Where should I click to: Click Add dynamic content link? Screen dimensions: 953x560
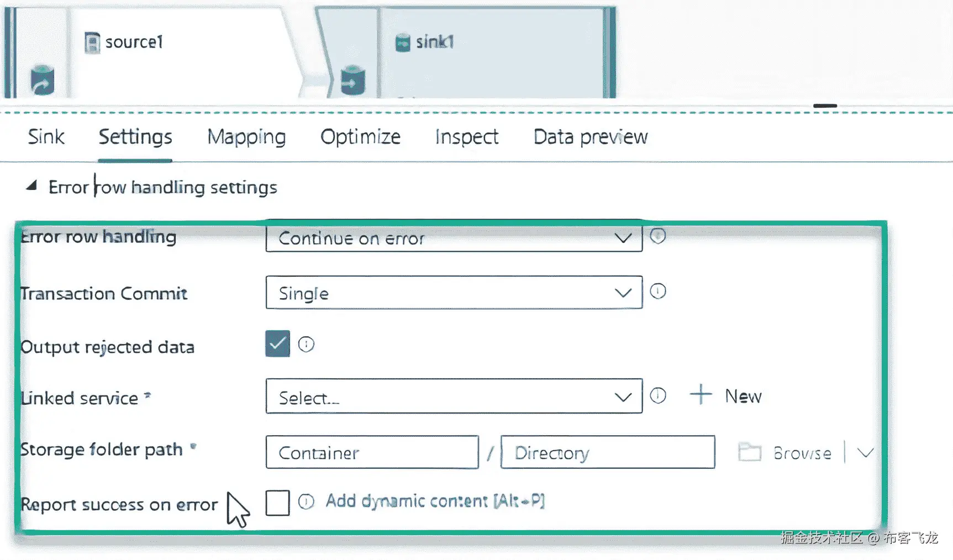pos(435,501)
